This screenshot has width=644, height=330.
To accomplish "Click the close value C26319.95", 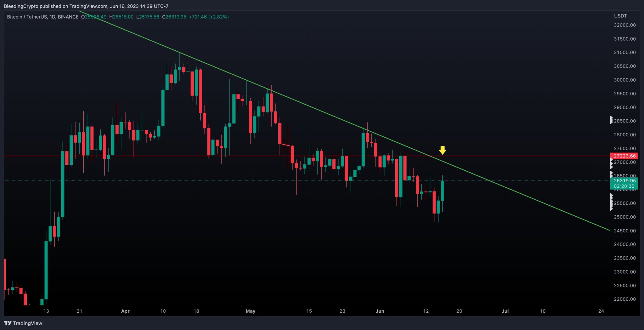I will (x=174, y=17).
